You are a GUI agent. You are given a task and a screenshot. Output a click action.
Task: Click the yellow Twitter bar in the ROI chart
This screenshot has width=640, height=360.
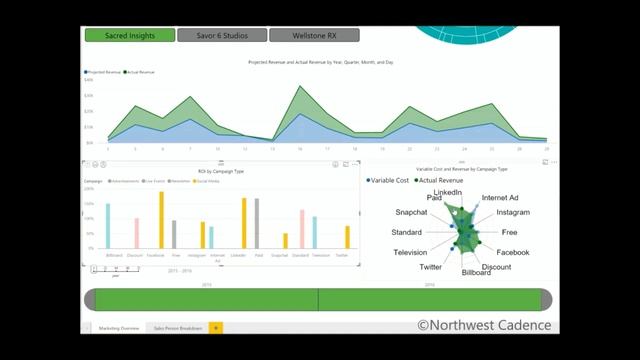click(x=347, y=237)
